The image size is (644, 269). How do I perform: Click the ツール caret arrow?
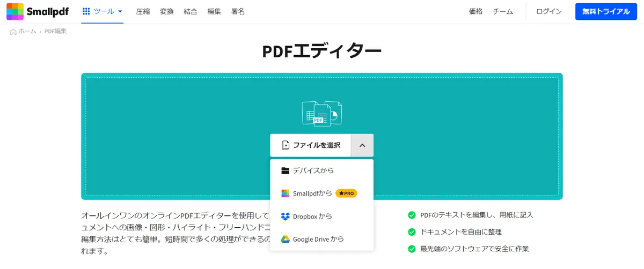(x=120, y=11)
